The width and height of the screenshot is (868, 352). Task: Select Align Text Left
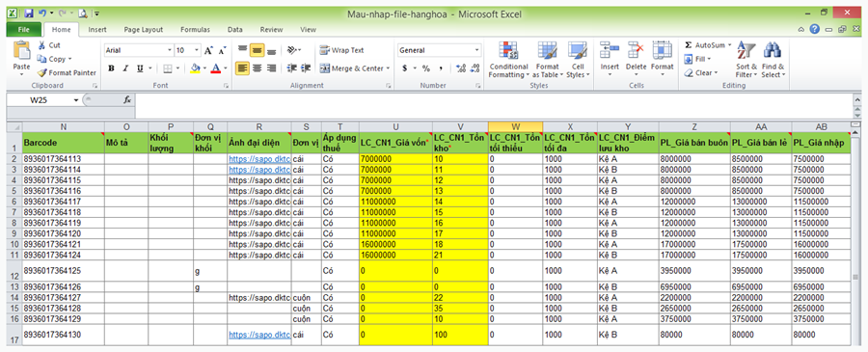pyautogui.click(x=242, y=68)
